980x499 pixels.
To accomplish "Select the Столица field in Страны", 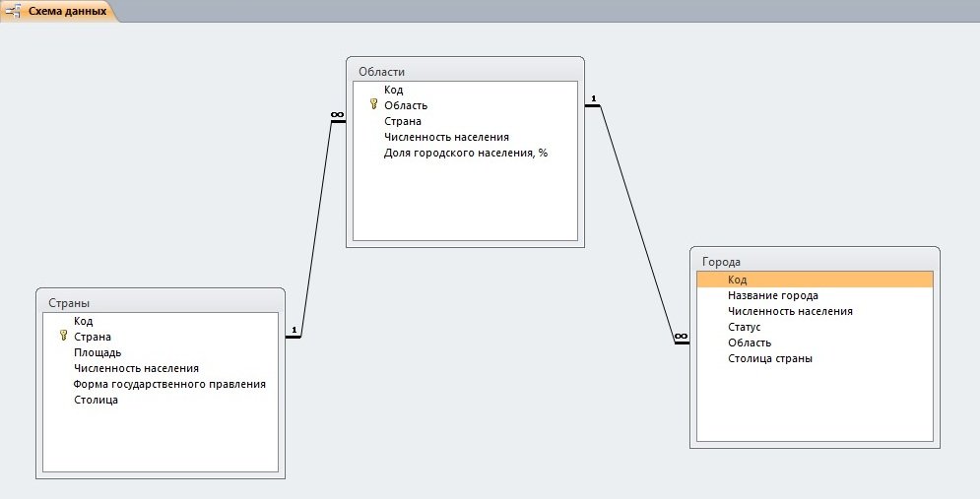I will point(96,400).
